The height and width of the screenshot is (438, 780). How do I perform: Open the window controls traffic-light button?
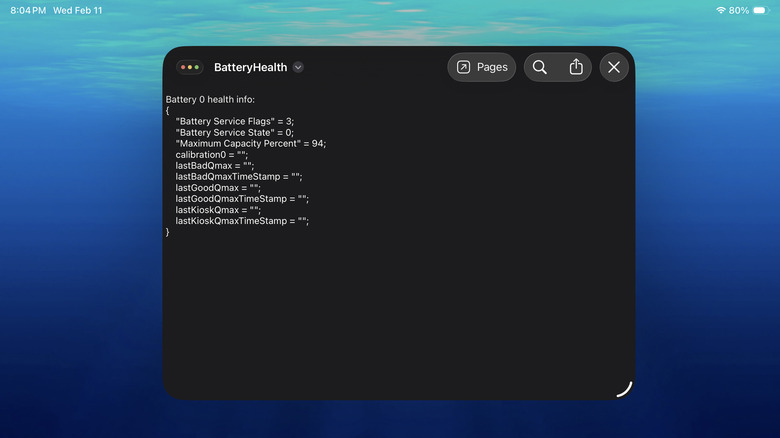[190, 67]
